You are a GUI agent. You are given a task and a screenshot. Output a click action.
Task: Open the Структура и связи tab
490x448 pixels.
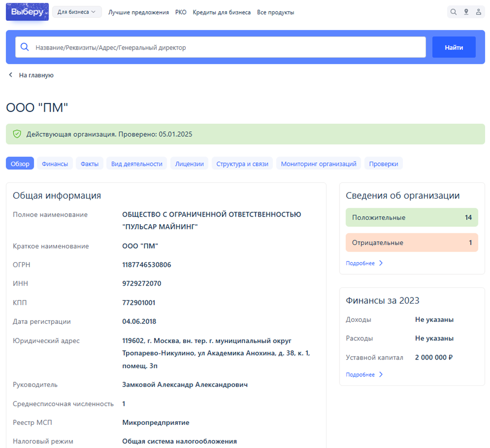tap(242, 164)
